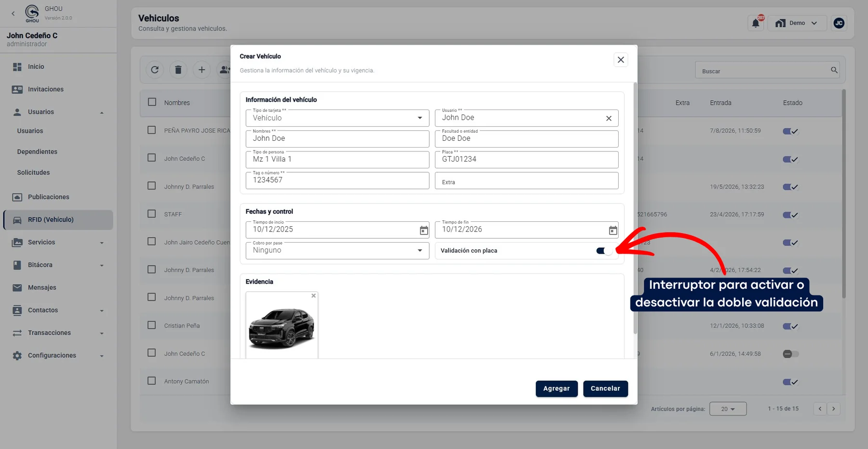Click the Agregar button

pos(556,389)
